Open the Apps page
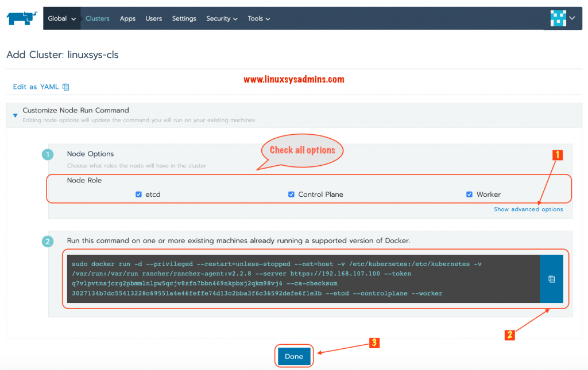 [x=127, y=18]
